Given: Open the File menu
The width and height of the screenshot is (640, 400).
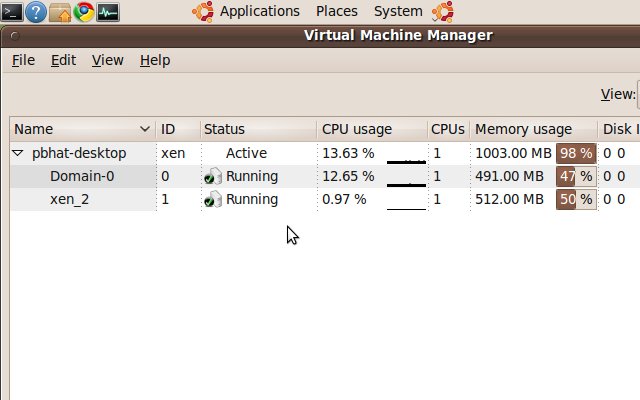Looking at the screenshot, I should pyautogui.click(x=23, y=60).
